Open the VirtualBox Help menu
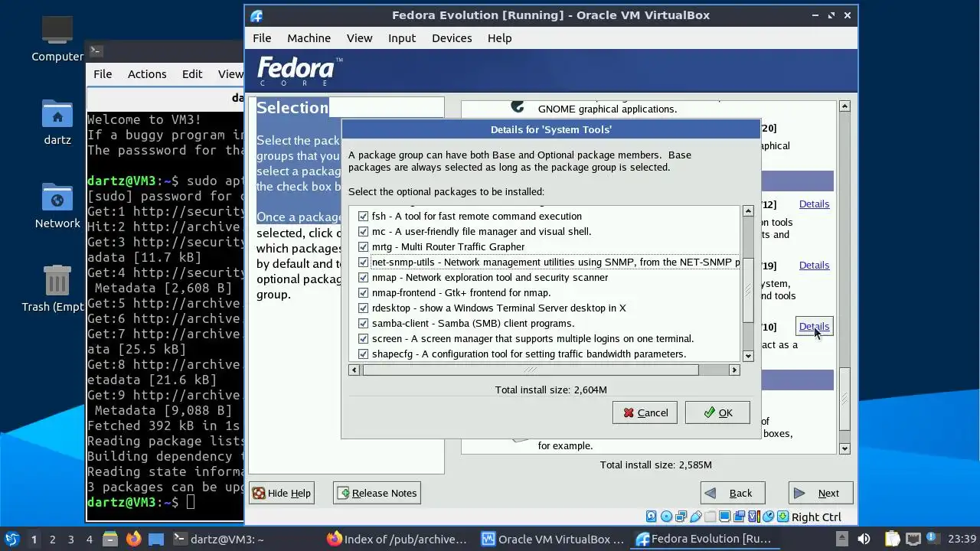Screen dimensions: 980x551 (x=499, y=37)
